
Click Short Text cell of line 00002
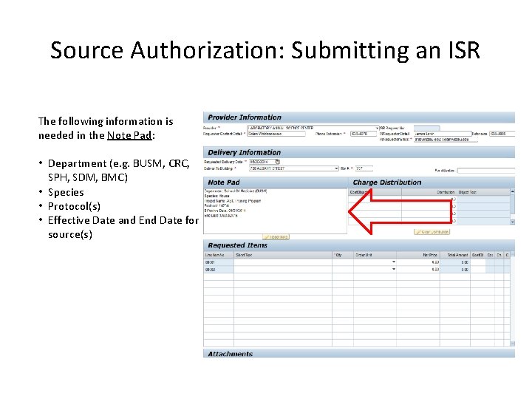tap(282, 270)
